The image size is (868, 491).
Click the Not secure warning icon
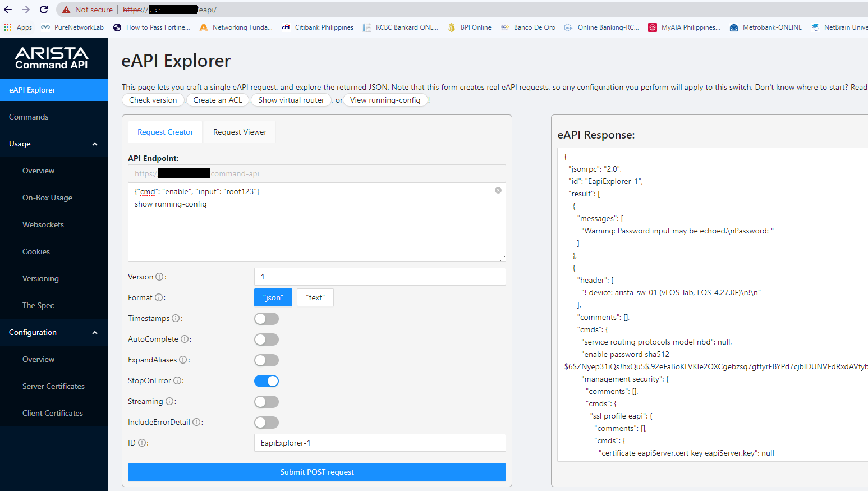point(66,10)
